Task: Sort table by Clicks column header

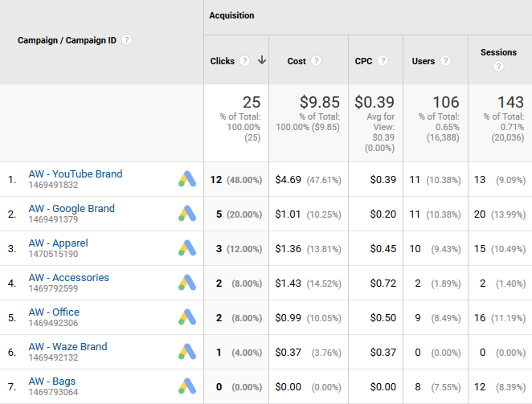Action: [223, 61]
